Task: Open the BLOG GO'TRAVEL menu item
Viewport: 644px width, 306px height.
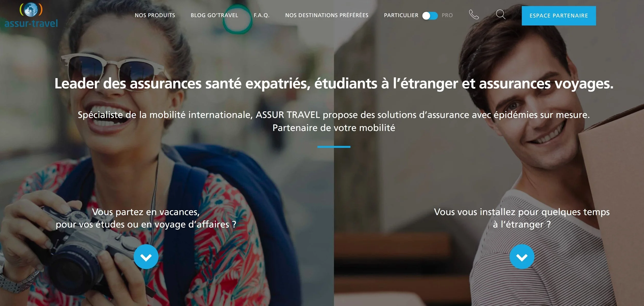Action: [214, 15]
